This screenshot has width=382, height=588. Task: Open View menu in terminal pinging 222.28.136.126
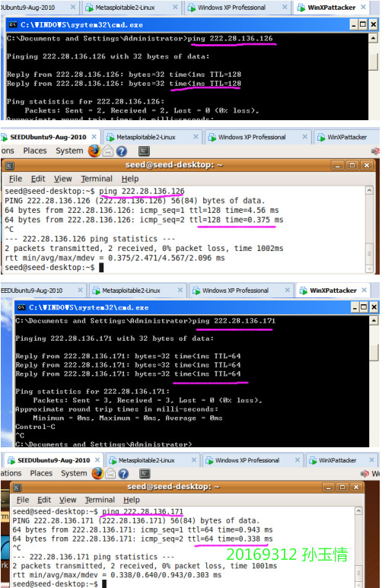[62, 179]
